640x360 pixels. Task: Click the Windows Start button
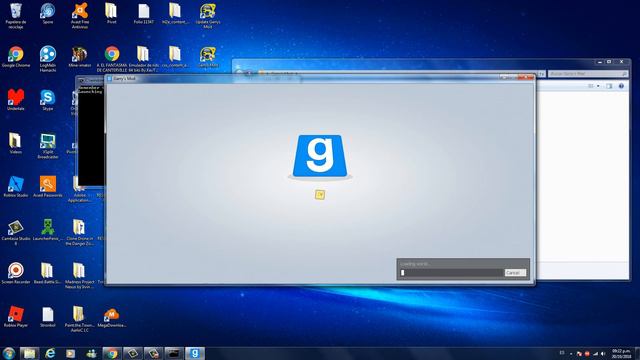[9, 353]
